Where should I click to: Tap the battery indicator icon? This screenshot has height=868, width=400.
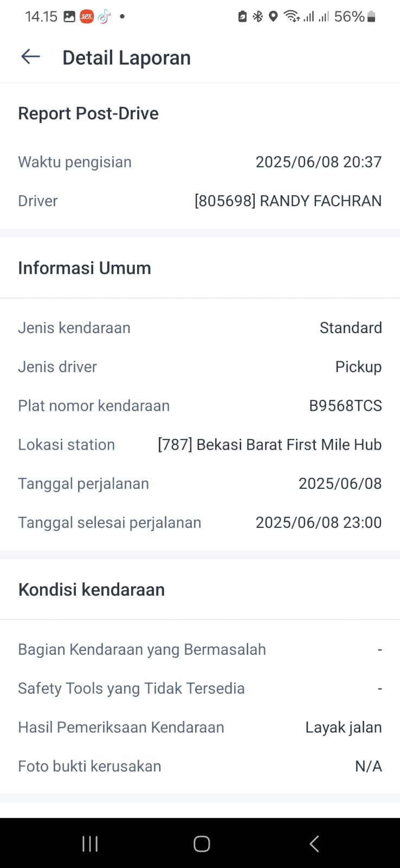[x=371, y=17]
